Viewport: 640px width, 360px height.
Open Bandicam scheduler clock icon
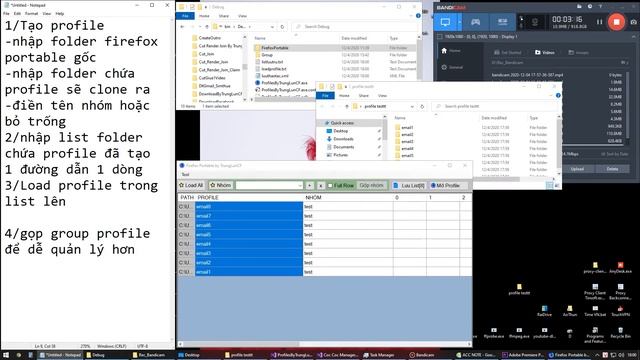[x=590, y=7]
